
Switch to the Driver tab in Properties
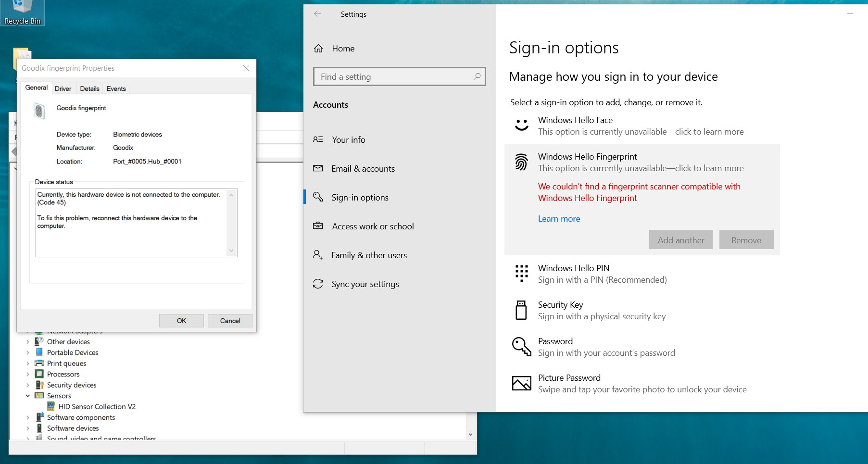pos(63,88)
